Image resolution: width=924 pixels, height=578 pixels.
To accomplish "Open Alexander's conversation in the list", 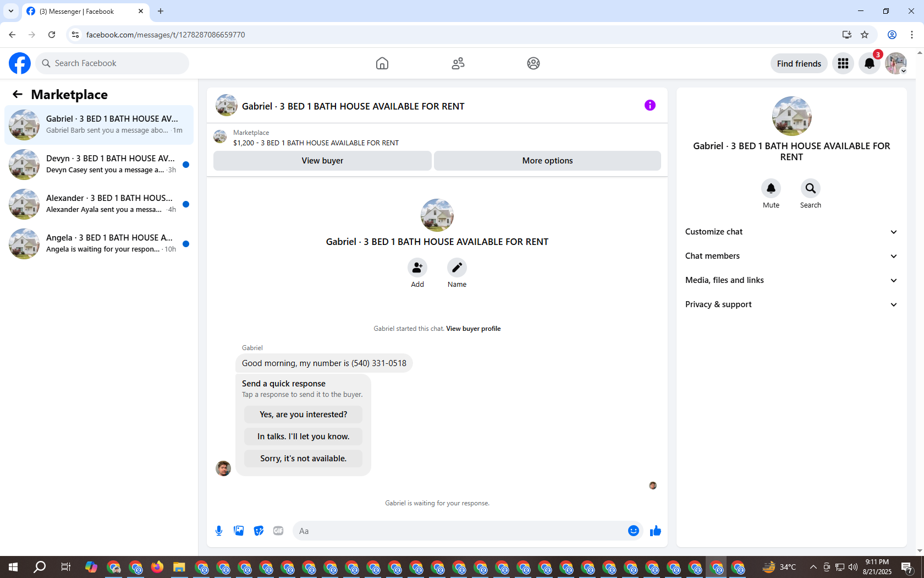I will tap(99, 204).
